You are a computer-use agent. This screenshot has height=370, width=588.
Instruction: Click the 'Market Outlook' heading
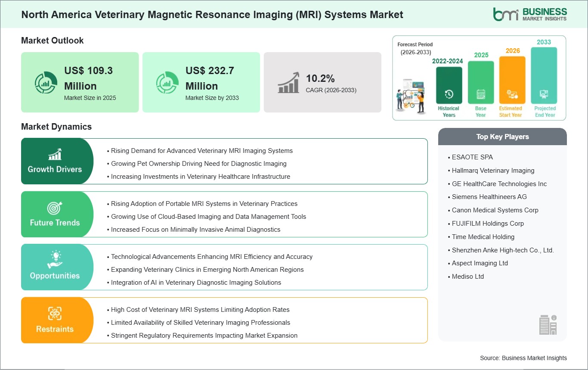point(53,40)
